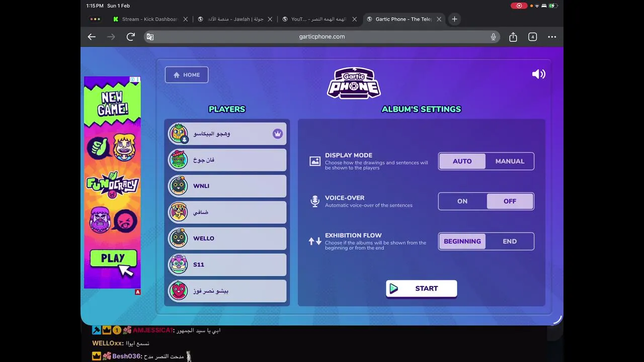Select the Gartic Phone tab
This screenshot has width=644, height=362.
click(x=404, y=19)
